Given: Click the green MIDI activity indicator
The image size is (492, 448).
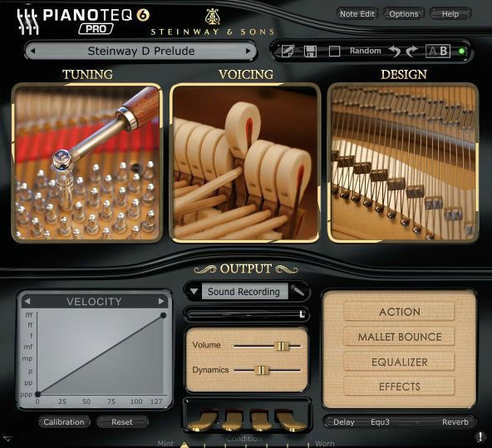Looking at the screenshot, I should tap(461, 52).
